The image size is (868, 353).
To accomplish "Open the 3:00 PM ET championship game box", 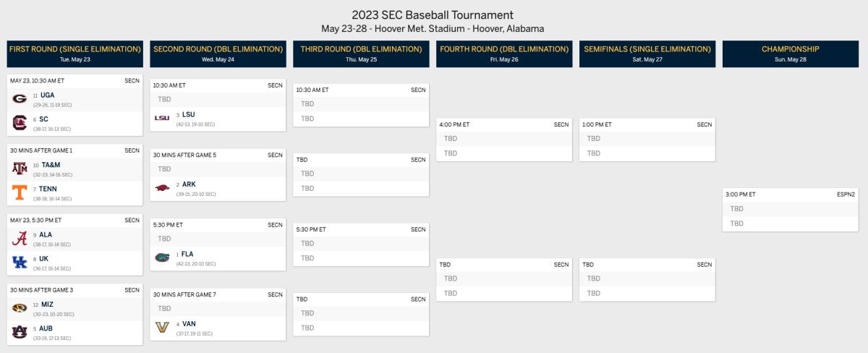I will [x=790, y=210].
